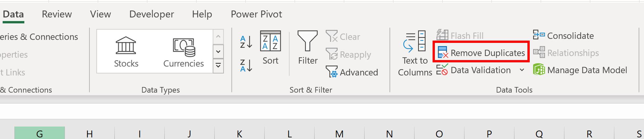Open Data Validation
Viewport: 644px width, 139px height.
pyautogui.click(x=474, y=70)
